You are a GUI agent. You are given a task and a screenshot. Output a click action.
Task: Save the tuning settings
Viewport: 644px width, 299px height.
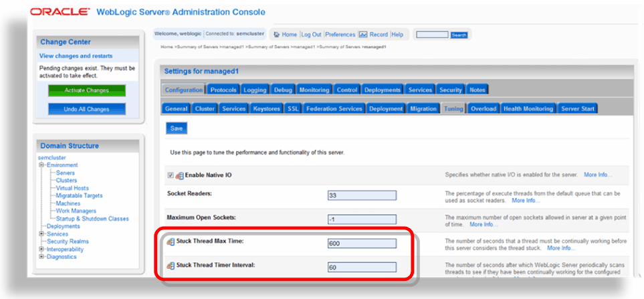[x=177, y=128]
